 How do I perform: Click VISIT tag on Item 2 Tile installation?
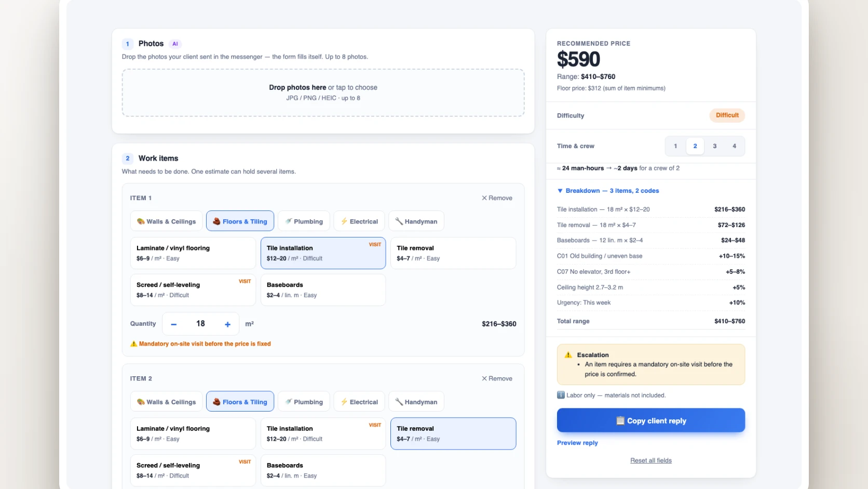pos(375,425)
